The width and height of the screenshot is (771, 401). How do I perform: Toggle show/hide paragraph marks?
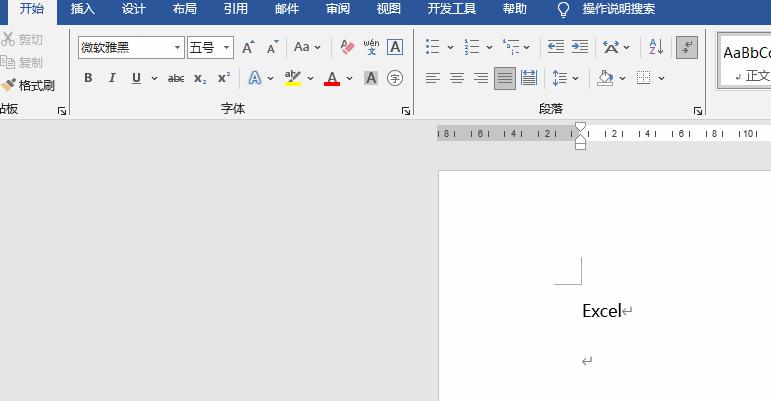687,47
